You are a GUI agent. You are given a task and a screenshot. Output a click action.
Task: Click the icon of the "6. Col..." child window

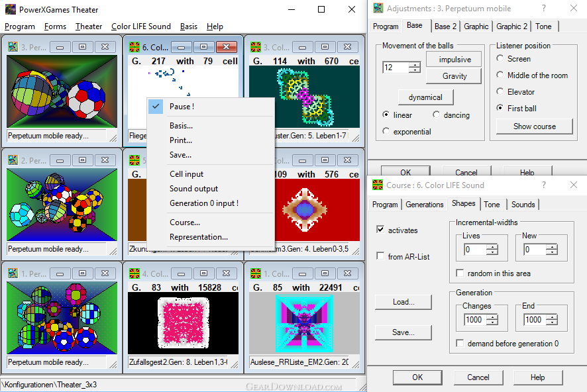pos(134,47)
